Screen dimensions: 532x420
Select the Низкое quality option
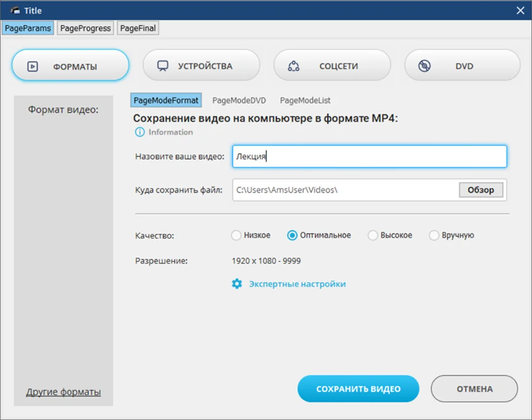tap(236, 236)
